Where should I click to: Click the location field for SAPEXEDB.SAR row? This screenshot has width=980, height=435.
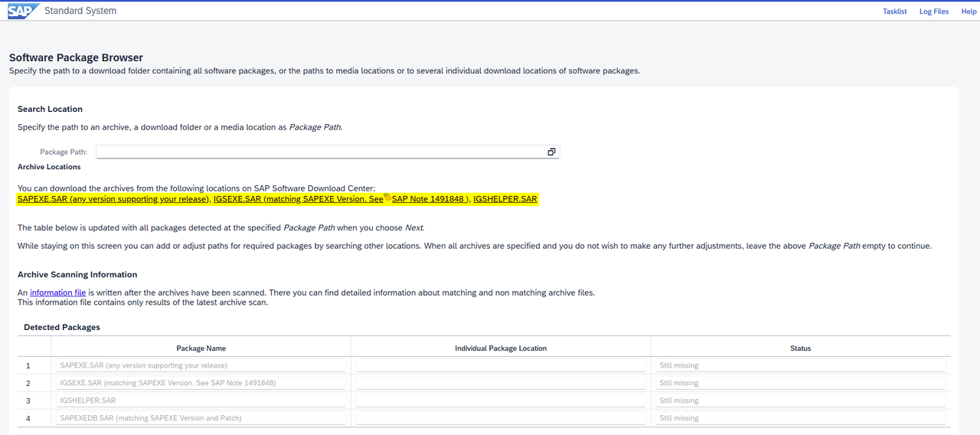501,418
